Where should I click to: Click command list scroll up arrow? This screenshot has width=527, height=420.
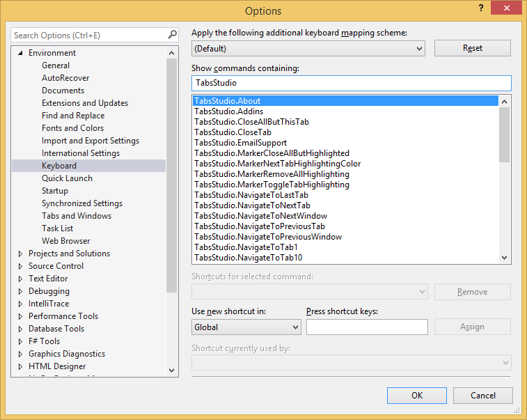(504, 102)
